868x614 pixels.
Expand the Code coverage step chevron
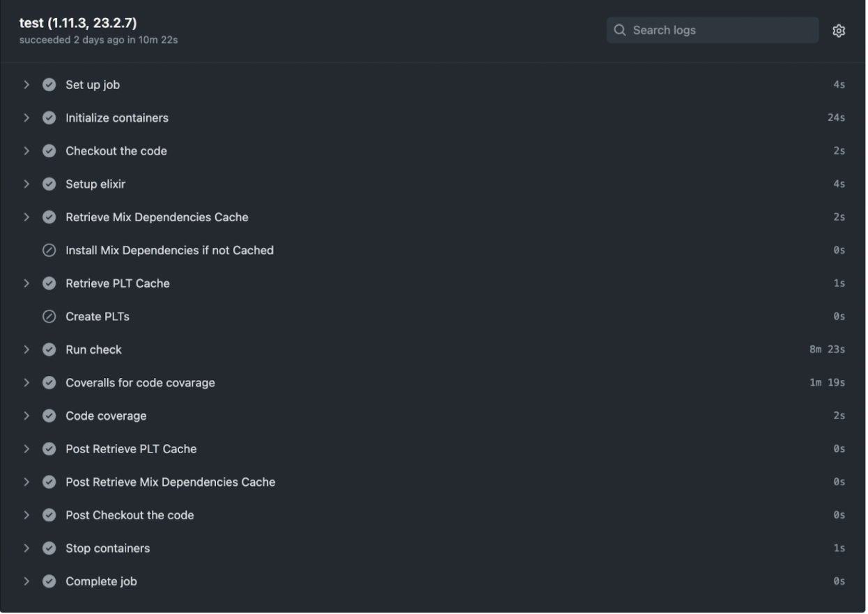pyautogui.click(x=26, y=416)
